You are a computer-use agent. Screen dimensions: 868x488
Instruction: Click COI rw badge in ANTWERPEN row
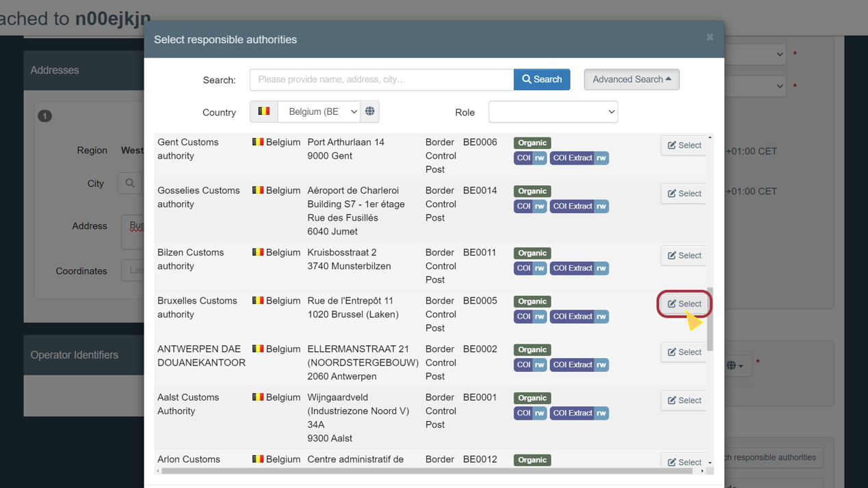[530, 364]
